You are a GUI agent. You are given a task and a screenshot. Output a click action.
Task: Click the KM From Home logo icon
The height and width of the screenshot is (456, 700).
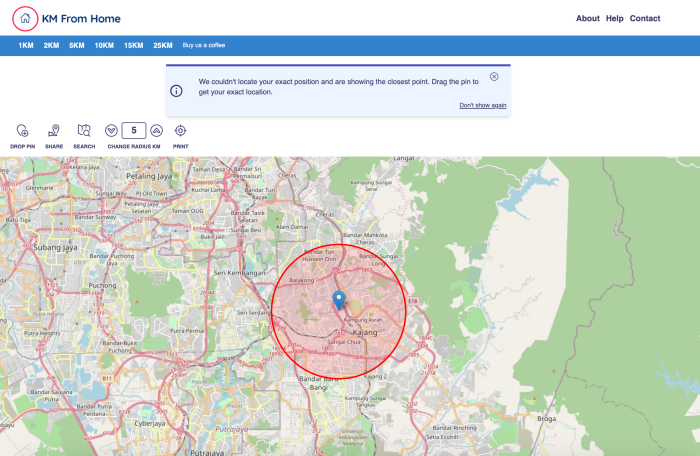pyautogui.click(x=25, y=18)
